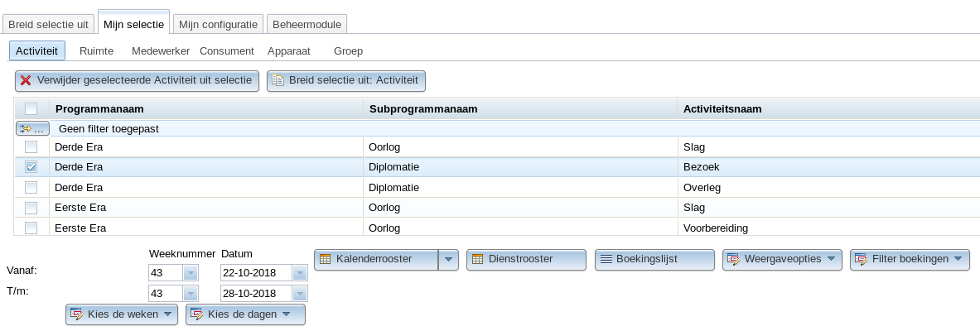Viewport: 980px width, 331px height.
Task: Expand the Kalenderrooster split-button dropdown arrow
Action: [449, 260]
